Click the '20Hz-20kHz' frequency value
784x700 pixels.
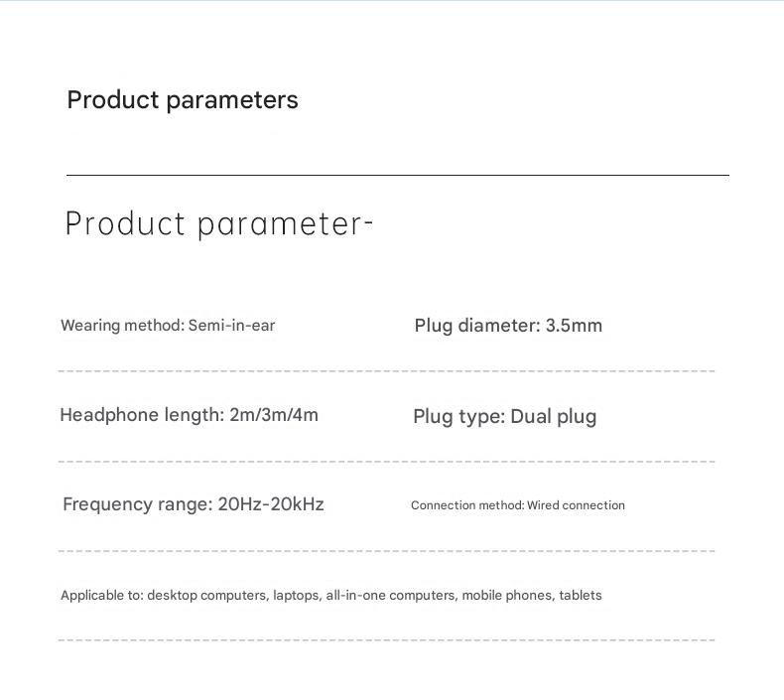click(271, 504)
